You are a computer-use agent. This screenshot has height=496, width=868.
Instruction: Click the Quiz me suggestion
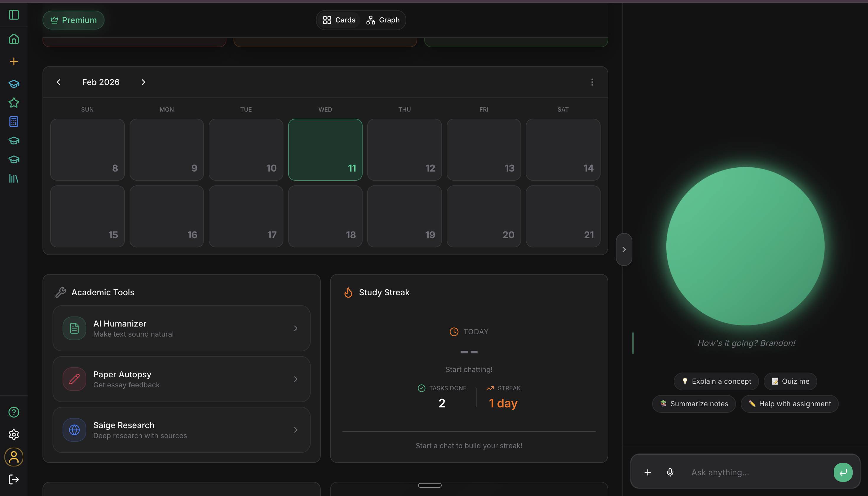(790, 381)
